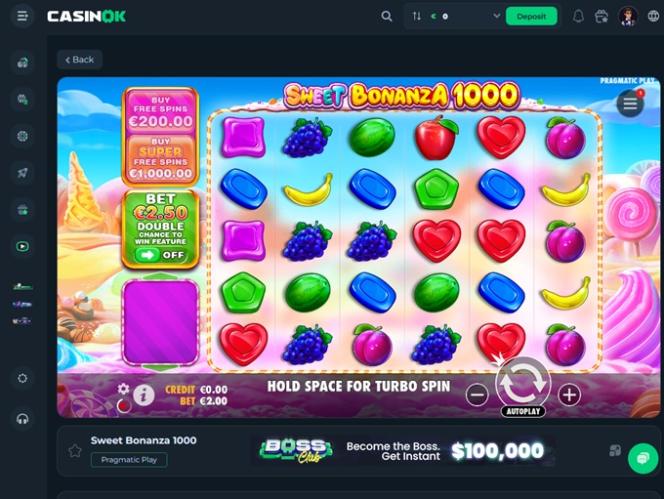The height and width of the screenshot is (499, 664).
Task: Open the user avatar menu
Action: point(628,17)
